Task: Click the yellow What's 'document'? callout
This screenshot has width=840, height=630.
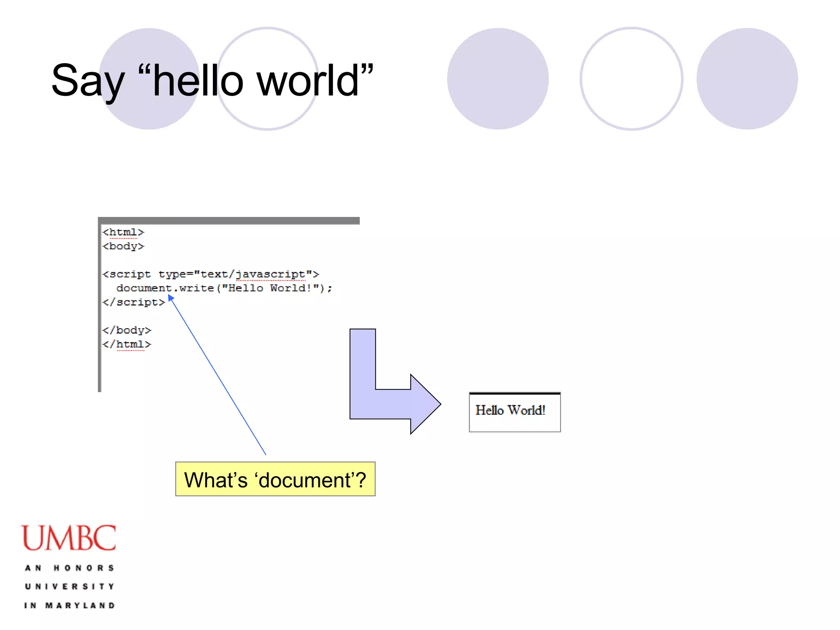Action: point(275,479)
